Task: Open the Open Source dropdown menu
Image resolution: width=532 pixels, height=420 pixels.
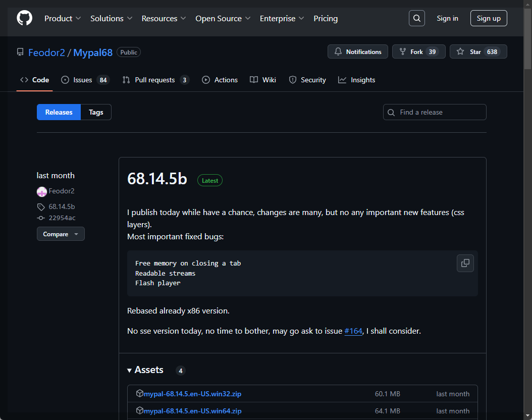Action: [223, 18]
